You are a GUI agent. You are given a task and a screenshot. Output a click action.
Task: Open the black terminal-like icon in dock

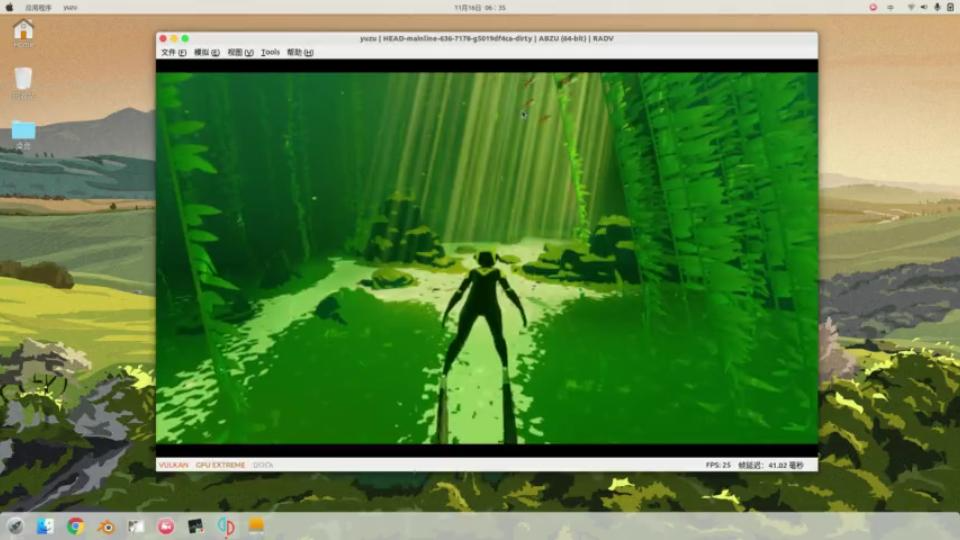[196, 526]
